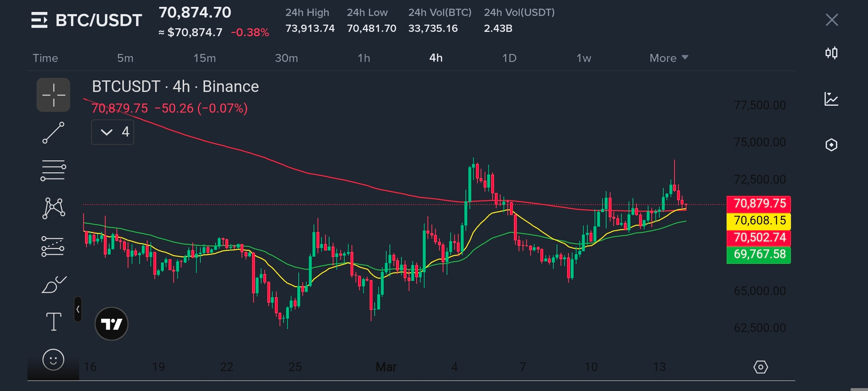This screenshot has height=391, width=868.
Task: Expand the More timeframes dropdown
Action: [668, 58]
